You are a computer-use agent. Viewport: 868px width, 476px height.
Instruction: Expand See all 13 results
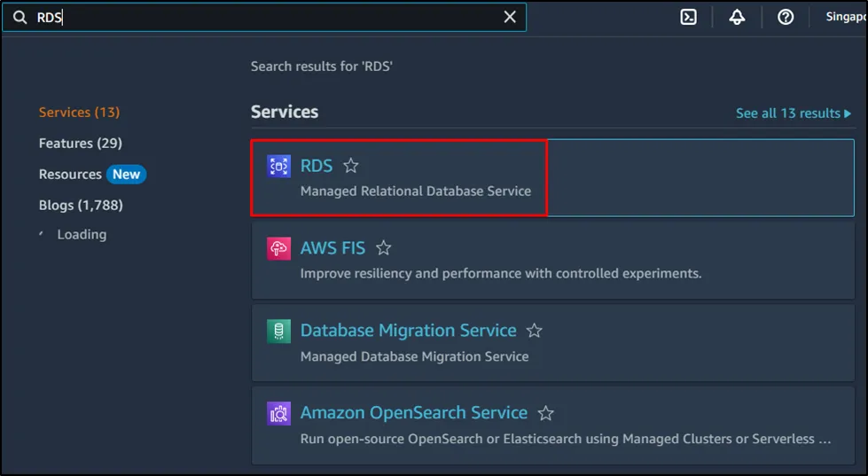pyautogui.click(x=793, y=113)
